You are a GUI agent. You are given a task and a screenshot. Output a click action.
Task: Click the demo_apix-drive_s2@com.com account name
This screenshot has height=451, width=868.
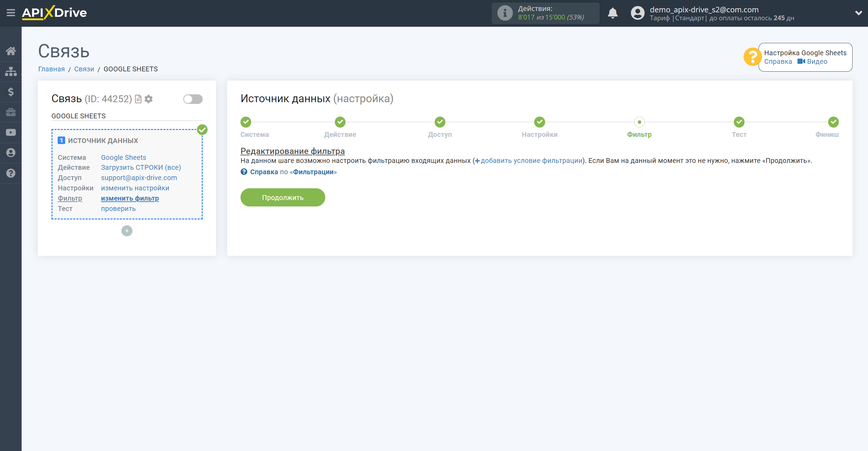coord(704,10)
